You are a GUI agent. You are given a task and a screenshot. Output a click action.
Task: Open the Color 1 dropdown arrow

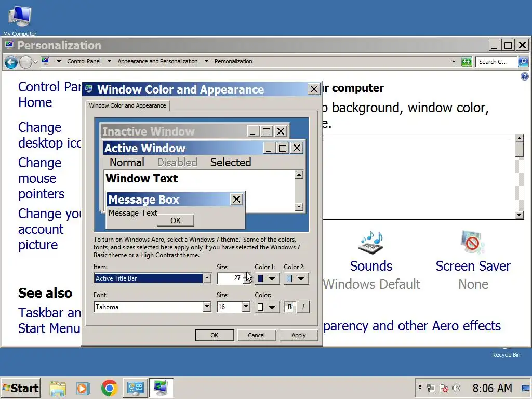click(272, 279)
